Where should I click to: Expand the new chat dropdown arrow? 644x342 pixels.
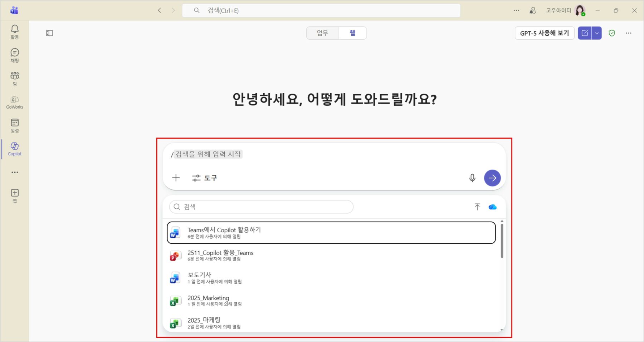(596, 33)
